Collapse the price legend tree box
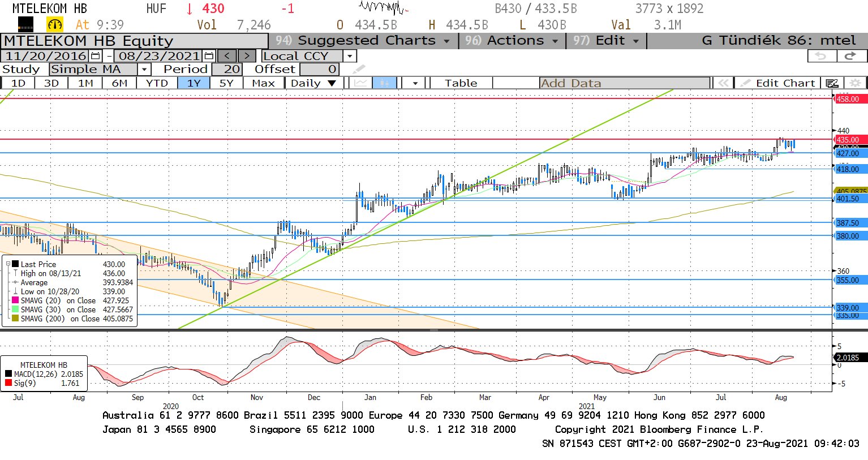Image resolution: width=868 pixels, height=460 pixels. pyautogui.click(x=8, y=264)
